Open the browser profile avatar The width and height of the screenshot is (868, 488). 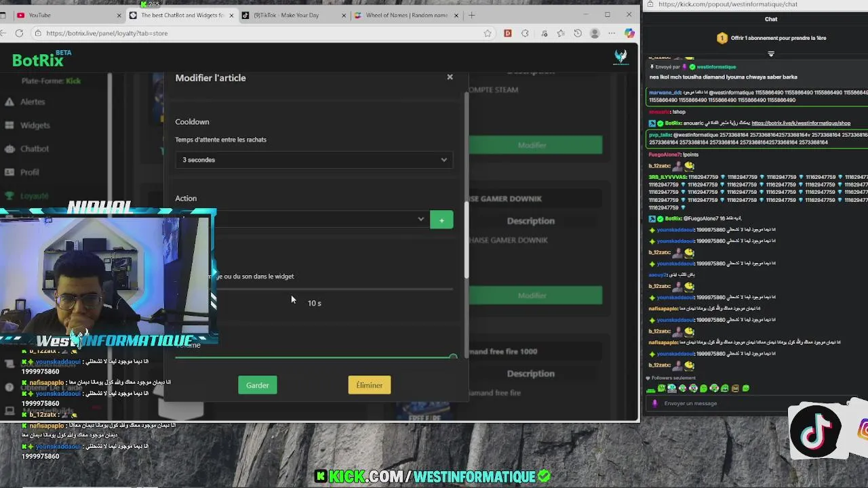point(595,33)
